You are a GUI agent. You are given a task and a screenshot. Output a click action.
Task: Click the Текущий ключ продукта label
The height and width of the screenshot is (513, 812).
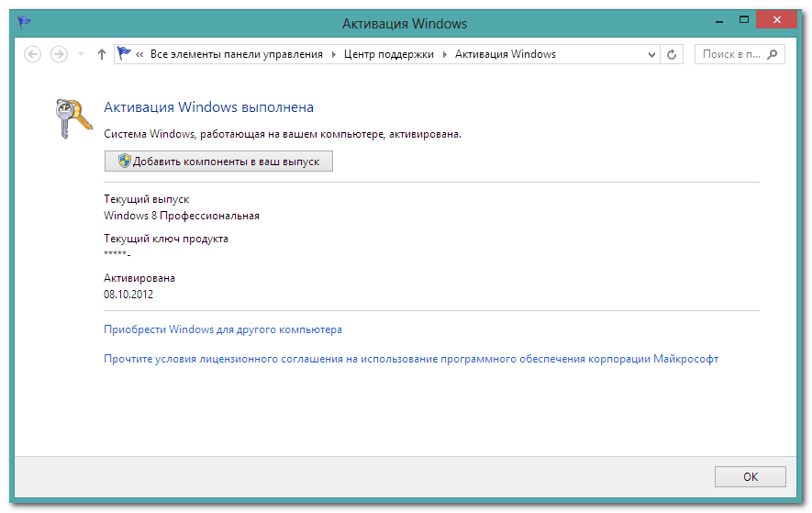(x=166, y=239)
